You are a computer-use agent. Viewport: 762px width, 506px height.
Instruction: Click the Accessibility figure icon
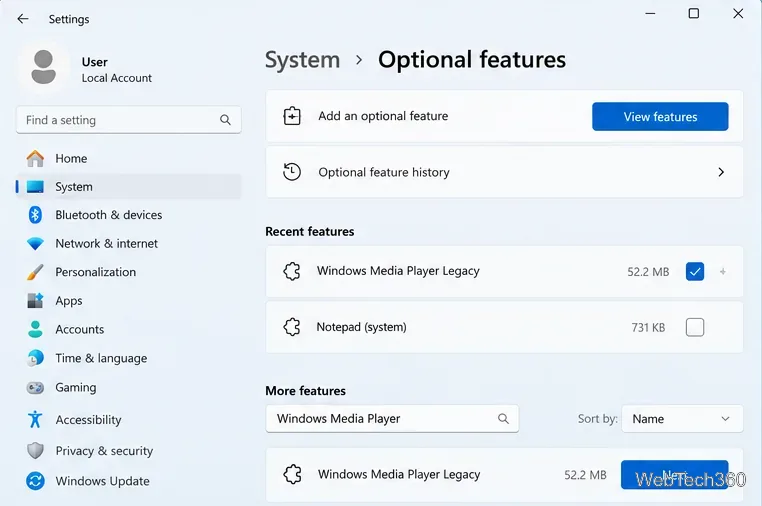point(35,419)
